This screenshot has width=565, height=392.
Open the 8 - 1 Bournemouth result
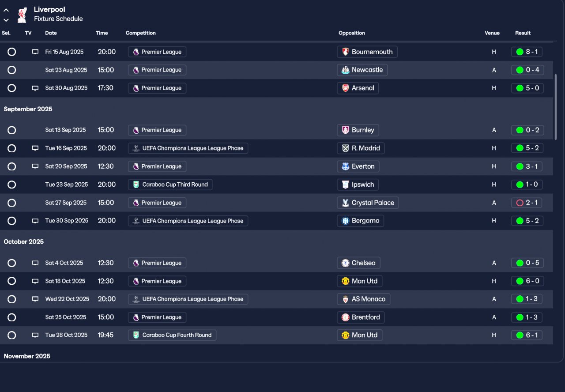[527, 52]
